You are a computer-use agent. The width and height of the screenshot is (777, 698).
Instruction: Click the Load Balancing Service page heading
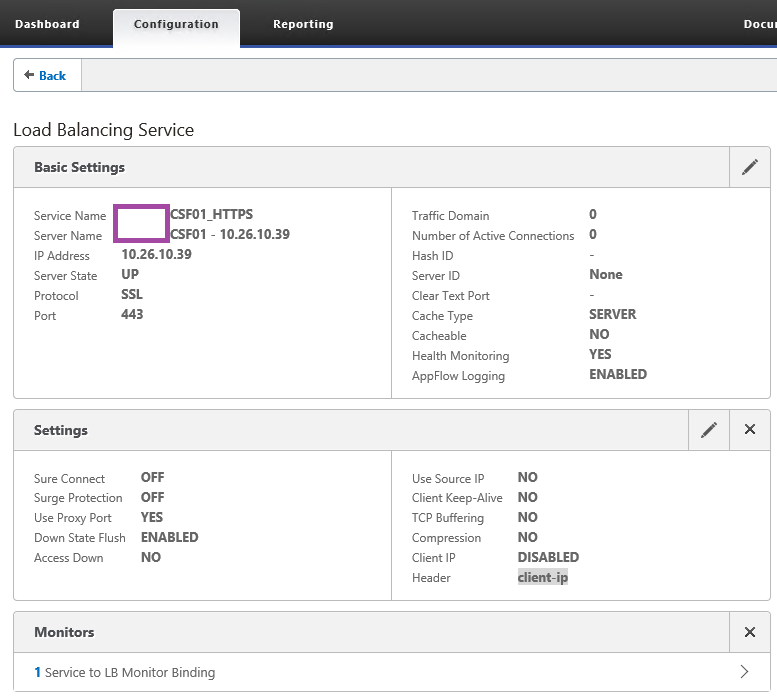(x=103, y=130)
